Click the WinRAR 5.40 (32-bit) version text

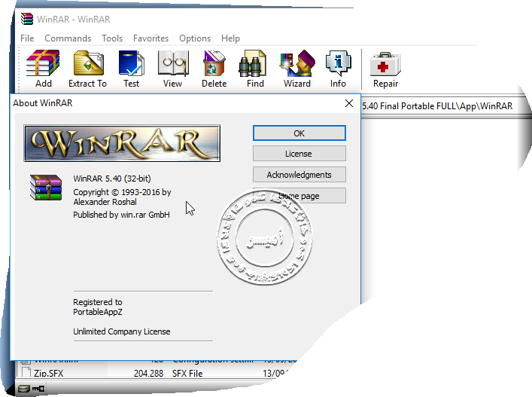[x=112, y=179]
